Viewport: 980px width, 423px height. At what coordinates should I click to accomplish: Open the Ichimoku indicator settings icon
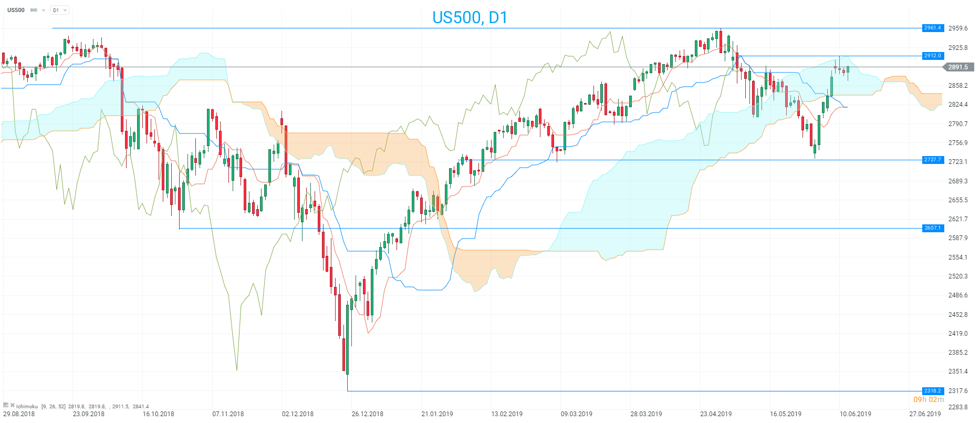click(6, 405)
